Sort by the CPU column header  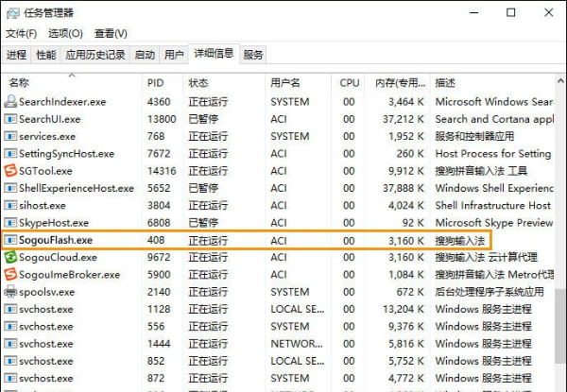(348, 83)
